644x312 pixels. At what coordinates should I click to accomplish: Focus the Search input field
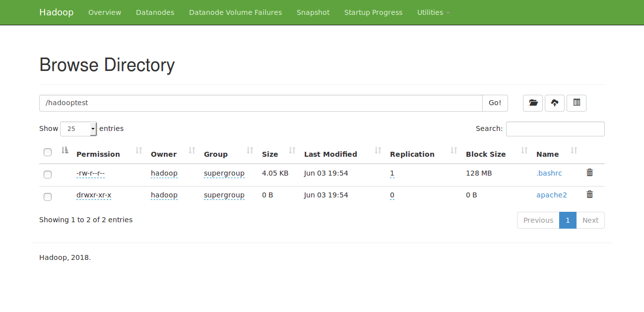(x=555, y=128)
